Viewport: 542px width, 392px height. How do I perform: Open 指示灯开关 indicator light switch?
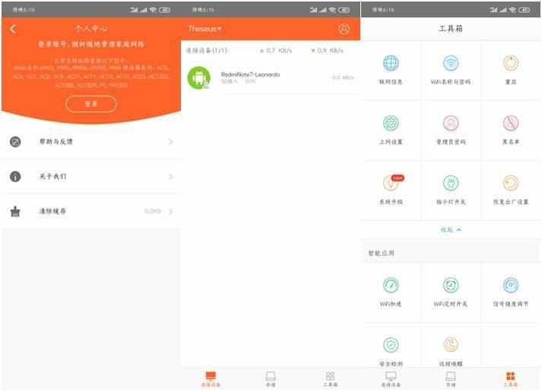pos(451,183)
